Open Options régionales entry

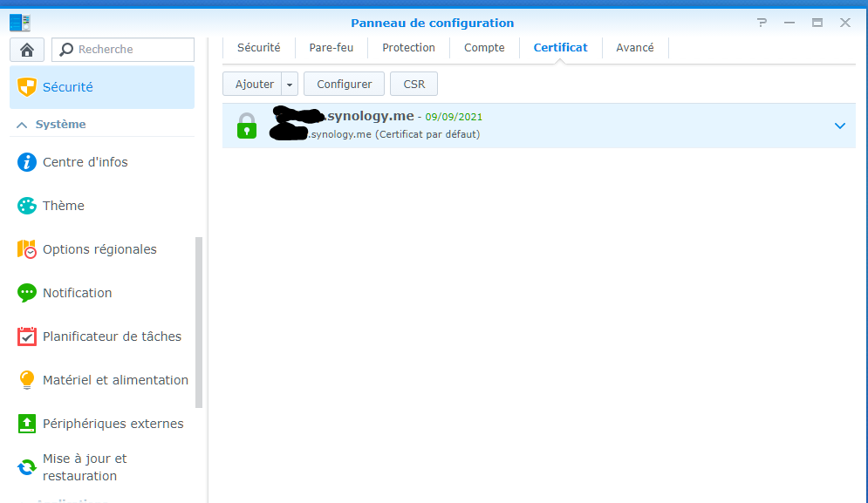(x=102, y=249)
